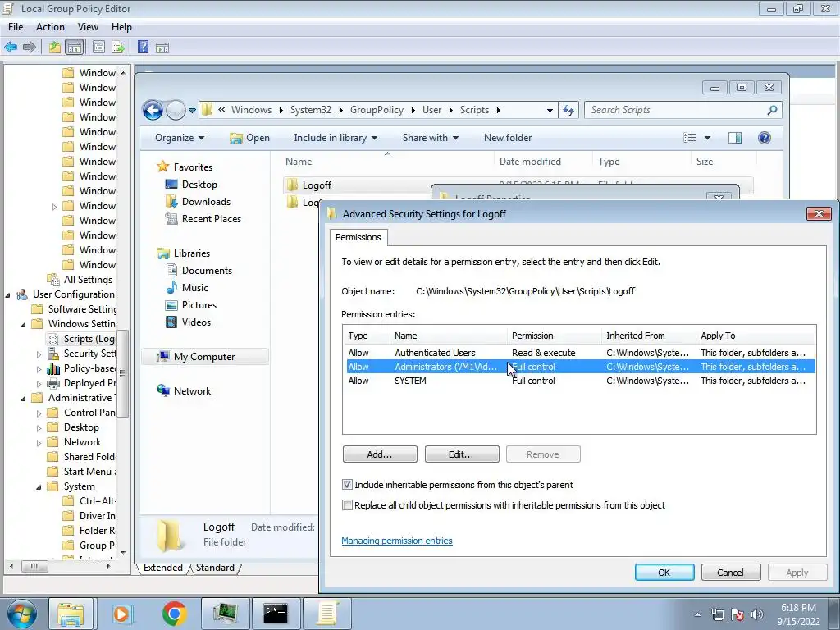Click the volume speaker tray icon
The height and width of the screenshot is (630, 840).
pyautogui.click(x=756, y=614)
